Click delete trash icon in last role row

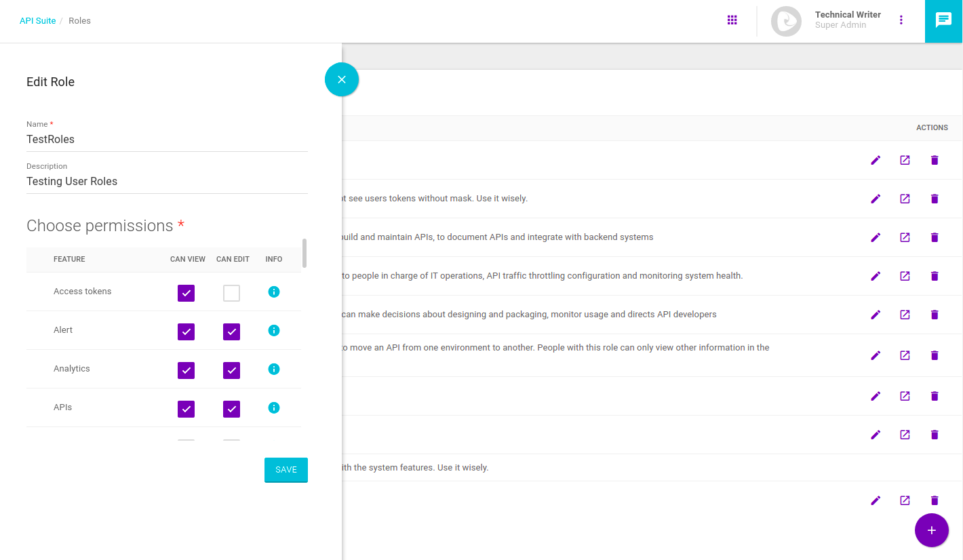pos(935,500)
